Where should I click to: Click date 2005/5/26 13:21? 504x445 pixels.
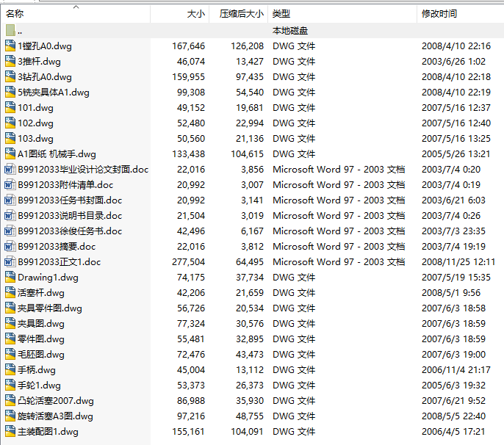point(456,154)
